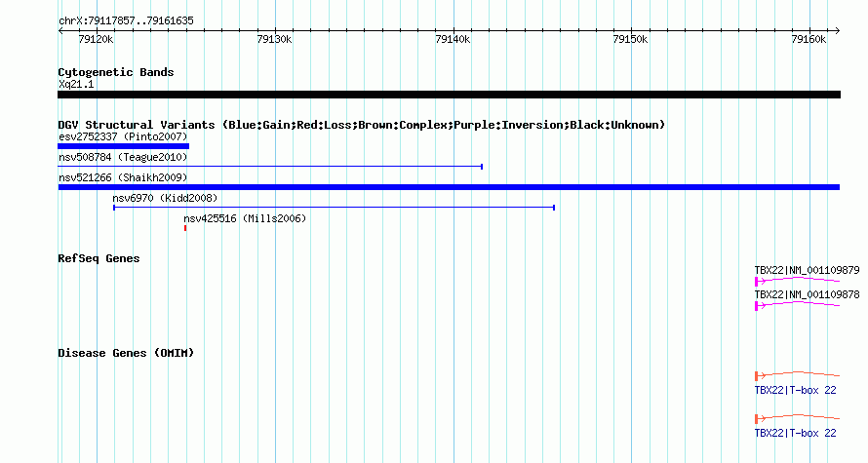This screenshot has width=868, height=463.
Task: Open the TBX22|NM_001109879 RefSeq label
Action: 807,270
